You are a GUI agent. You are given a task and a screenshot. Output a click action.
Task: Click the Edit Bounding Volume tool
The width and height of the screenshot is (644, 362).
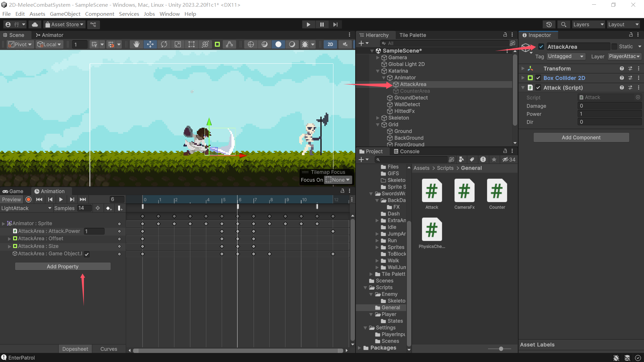[217, 44]
